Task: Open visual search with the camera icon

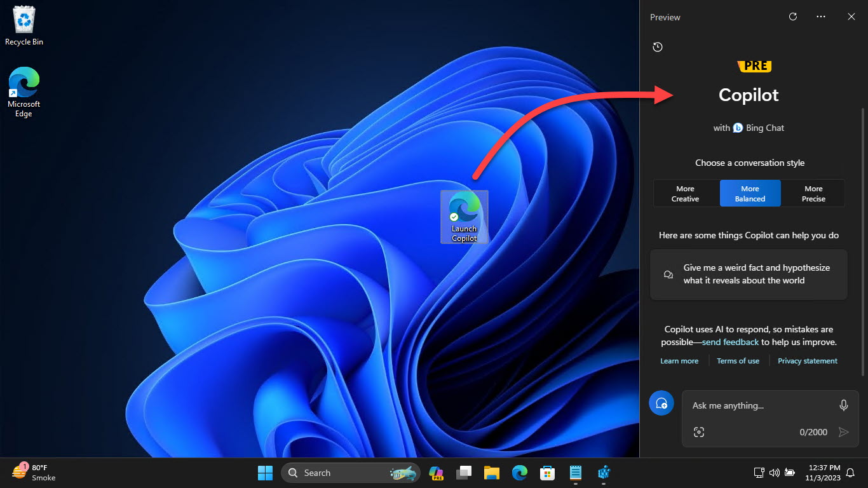Action: 699,432
